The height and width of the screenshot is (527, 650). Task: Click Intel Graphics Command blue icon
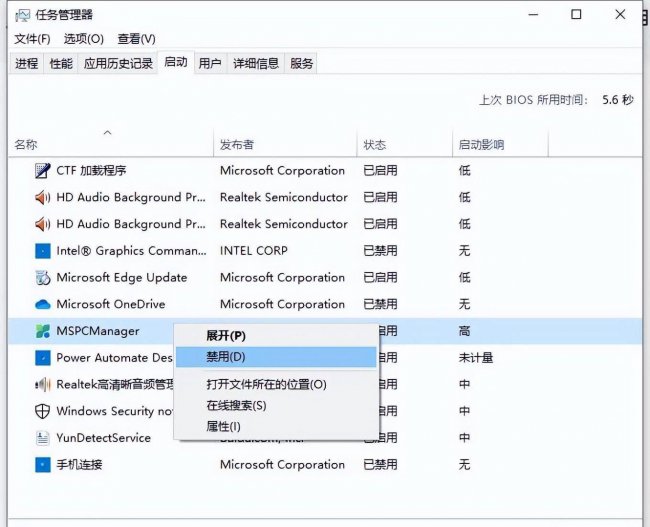pos(43,251)
